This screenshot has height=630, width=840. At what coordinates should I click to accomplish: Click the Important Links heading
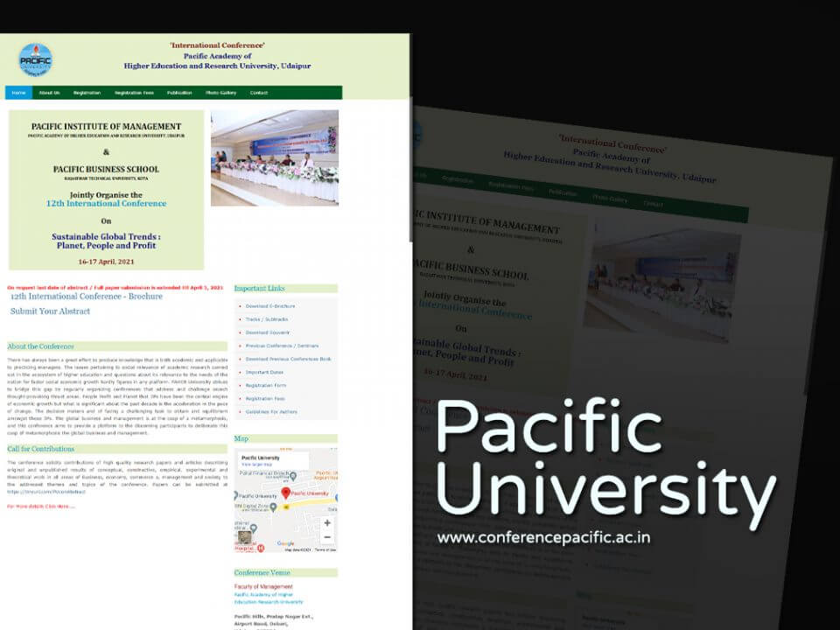click(259, 288)
